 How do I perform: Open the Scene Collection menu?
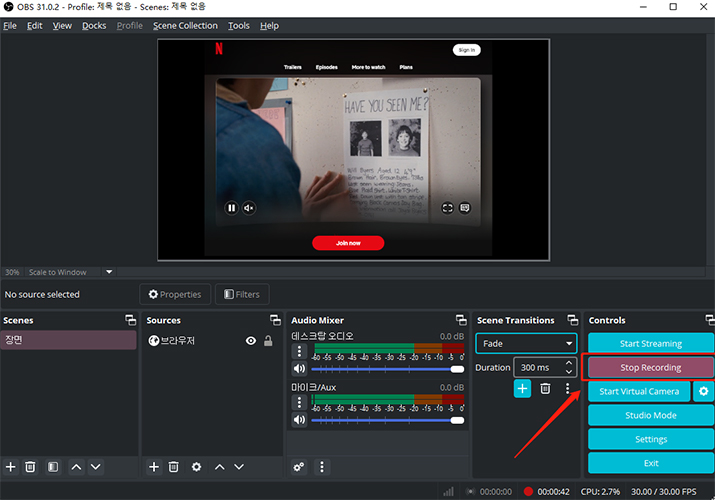[x=185, y=26]
